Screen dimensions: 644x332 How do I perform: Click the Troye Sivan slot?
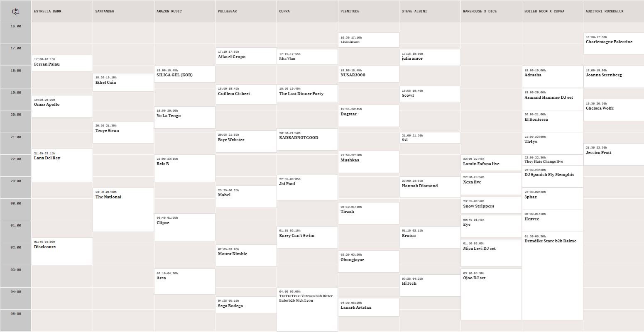click(123, 132)
